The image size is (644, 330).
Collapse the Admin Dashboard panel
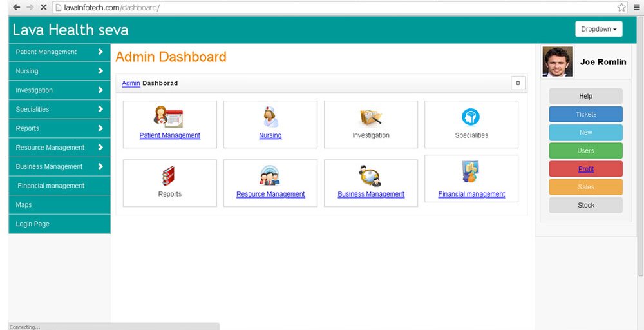point(518,83)
